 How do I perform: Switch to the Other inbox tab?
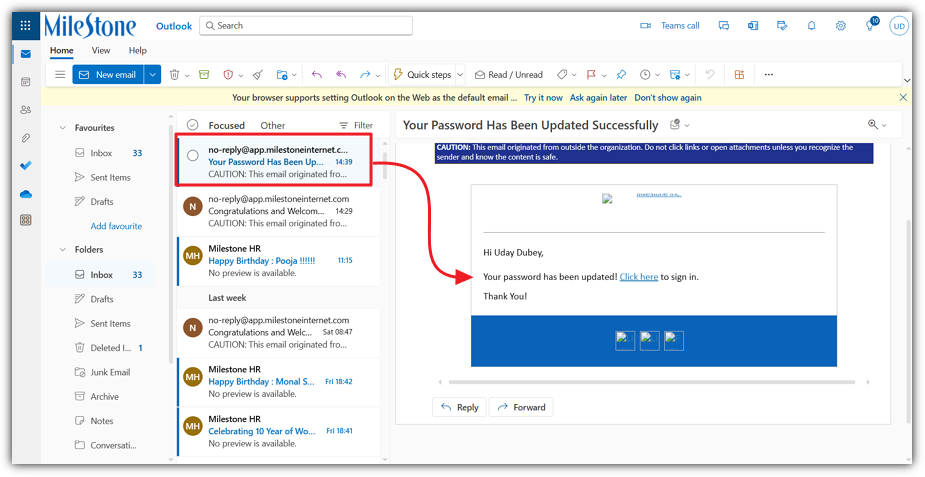click(x=273, y=126)
